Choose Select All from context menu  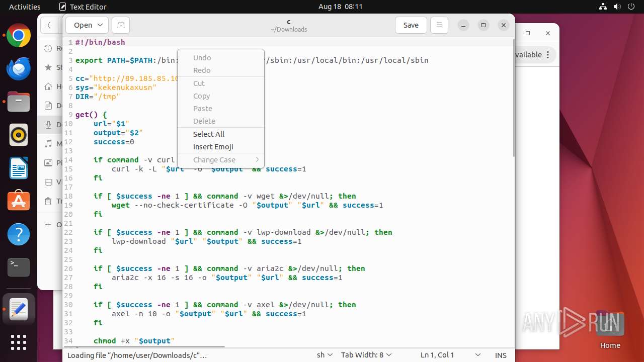click(x=221, y=134)
